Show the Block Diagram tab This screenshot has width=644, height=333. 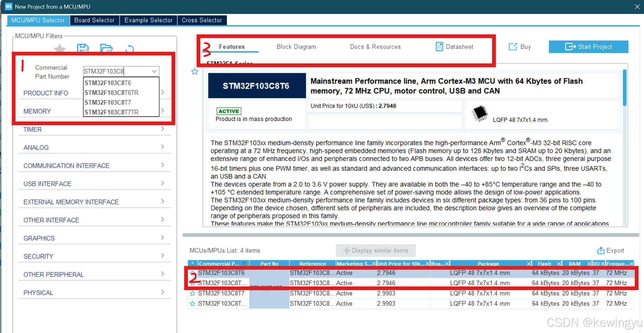(x=296, y=47)
